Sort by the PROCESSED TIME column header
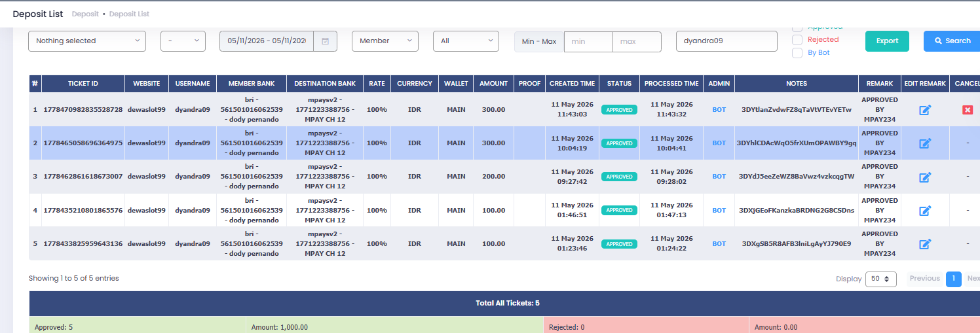Image resolution: width=980 pixels, height=333 pixels. (671, 84)
